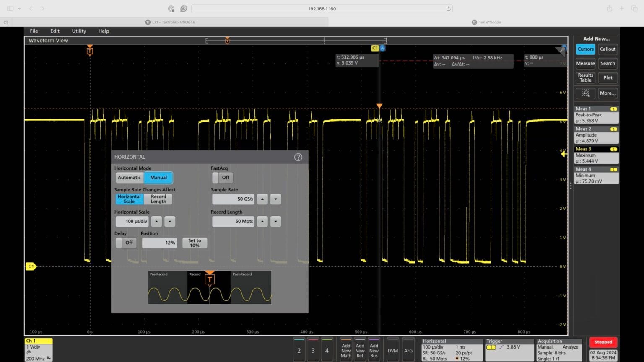Decrease the Sample Rate with down arrow

pyautogui.click(x=275, y=199)
